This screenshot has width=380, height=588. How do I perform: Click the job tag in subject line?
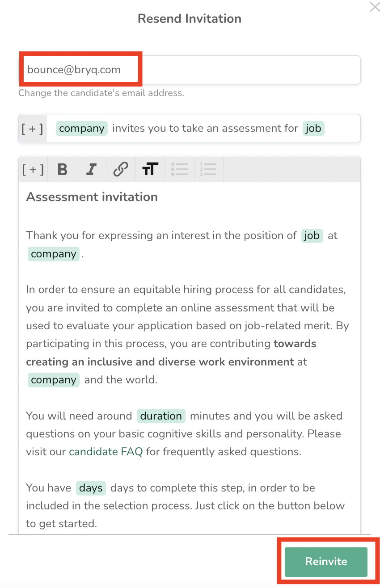[313, 129]
